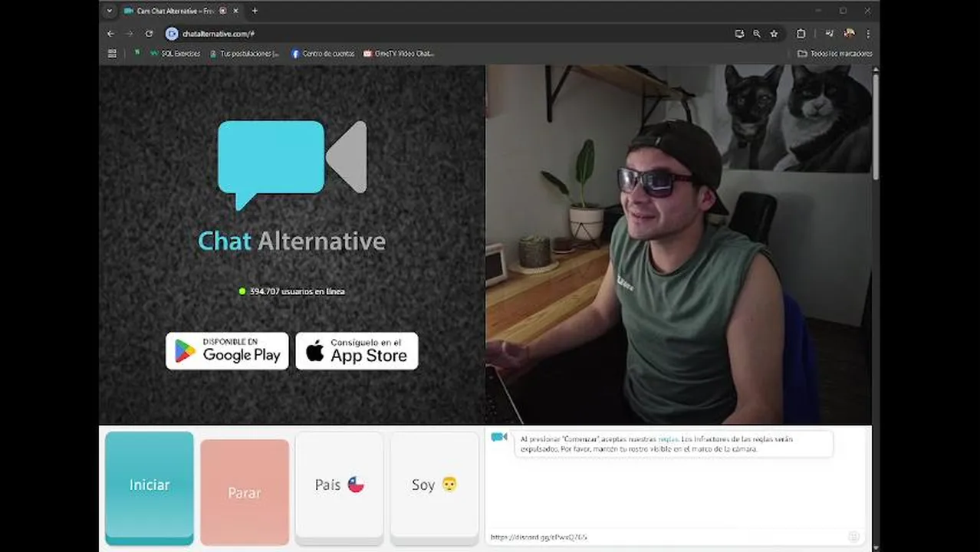Reload the page with the refresh icon
The height and width of the screenshot is (552, 980).
pos(149,34)
